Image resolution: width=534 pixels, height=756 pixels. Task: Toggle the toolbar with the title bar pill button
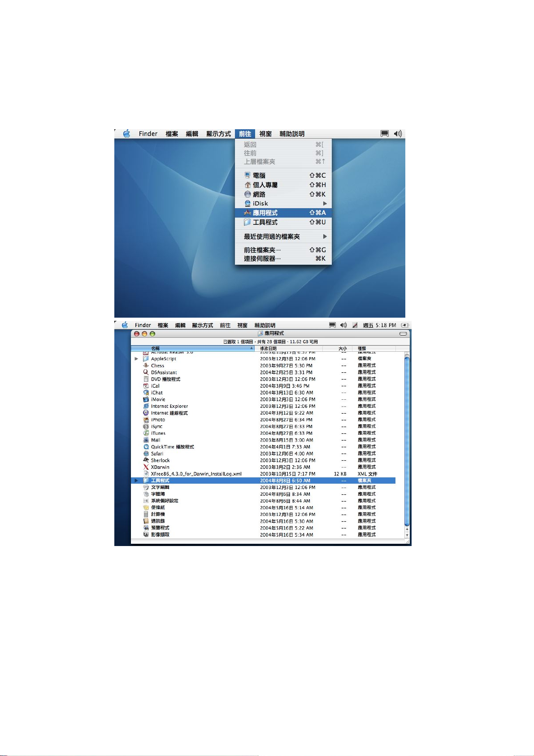pos(403,334)
